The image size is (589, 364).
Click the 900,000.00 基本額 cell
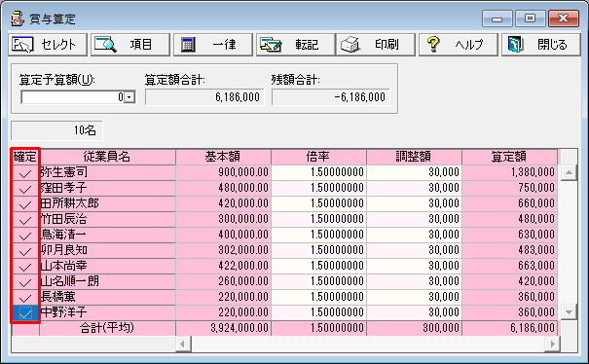pos(223,173)
